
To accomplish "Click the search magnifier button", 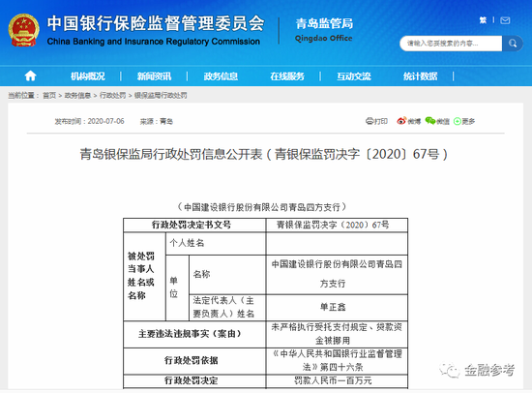I will tap(513, 44).
